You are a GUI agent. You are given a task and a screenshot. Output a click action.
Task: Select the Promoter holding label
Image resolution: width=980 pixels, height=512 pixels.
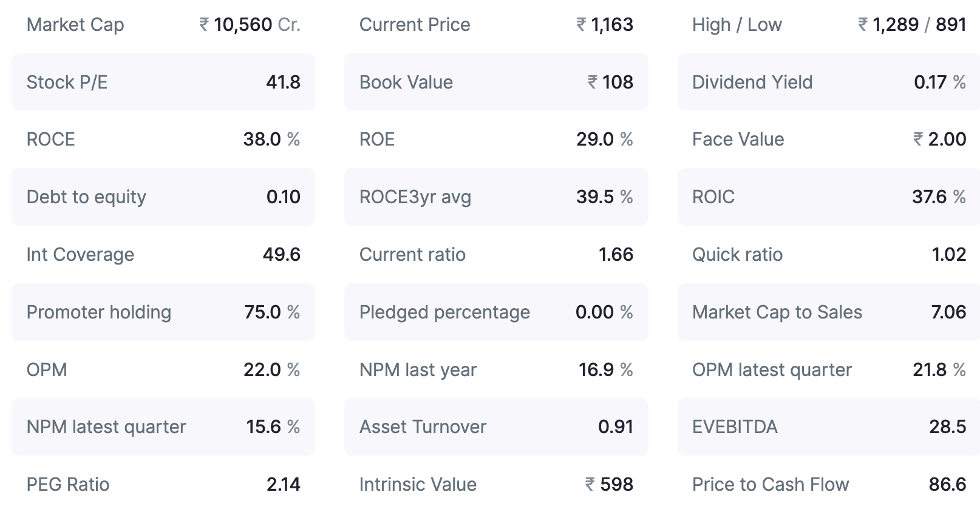(x=99, y=312)
